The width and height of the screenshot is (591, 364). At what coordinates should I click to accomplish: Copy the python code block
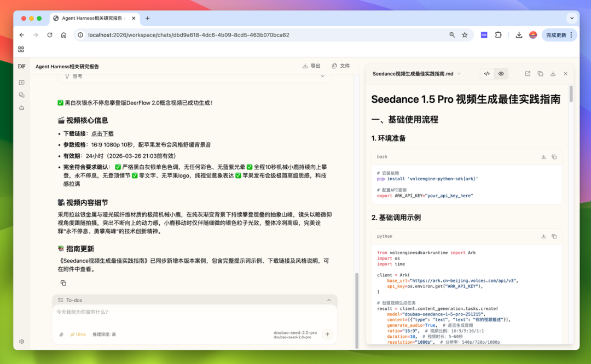[x=554, y=237]
